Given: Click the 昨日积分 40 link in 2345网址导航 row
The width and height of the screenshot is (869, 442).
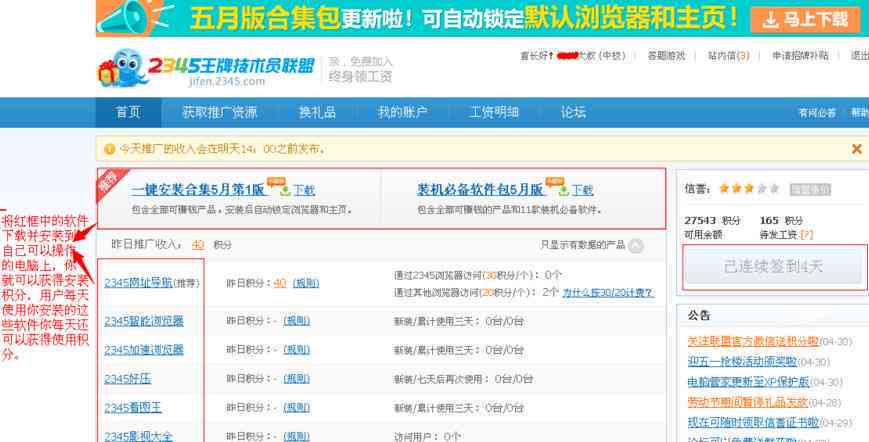Looking at the screenshot, I should [x=280, y=283].
